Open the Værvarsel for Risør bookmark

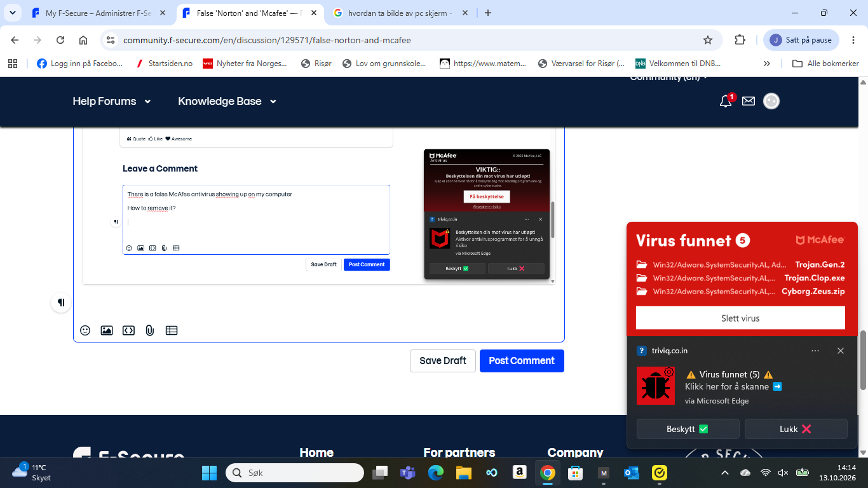(581, 64)
